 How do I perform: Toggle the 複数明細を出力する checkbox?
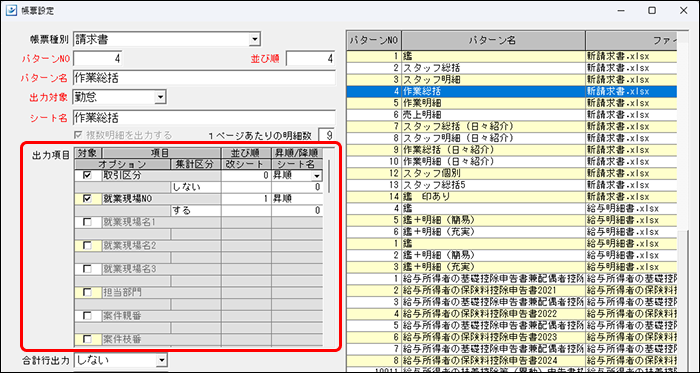[x=79, y=135]
